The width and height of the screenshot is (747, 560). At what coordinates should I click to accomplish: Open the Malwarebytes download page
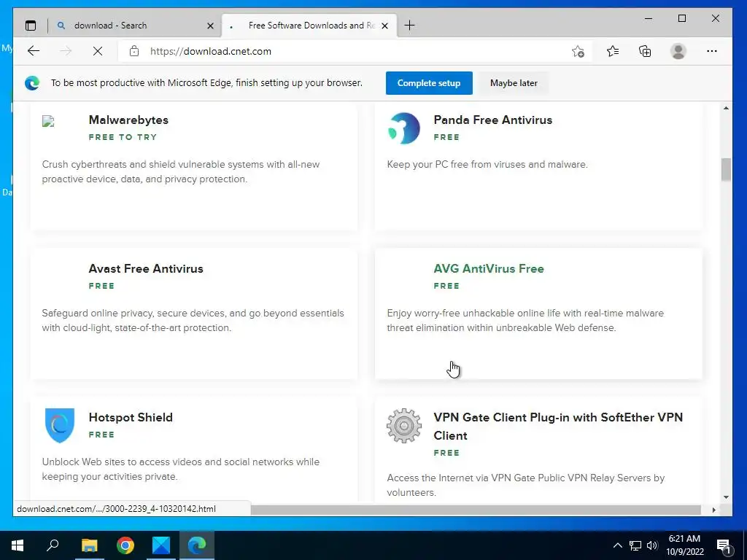click(128, 120)
